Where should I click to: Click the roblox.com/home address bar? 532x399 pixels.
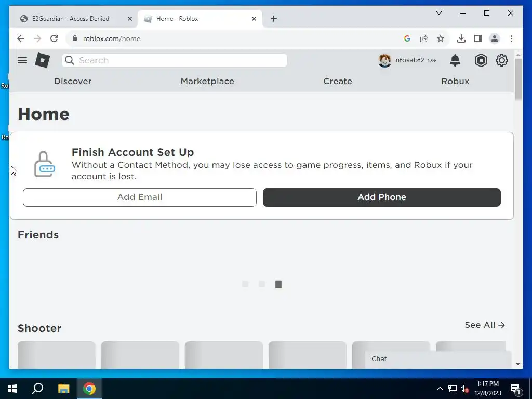pyautogui.click(x=234, y=38)
